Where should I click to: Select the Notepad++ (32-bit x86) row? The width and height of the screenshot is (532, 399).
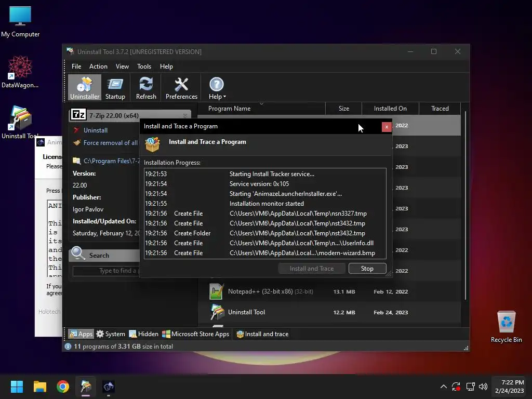tap(329, 291)
